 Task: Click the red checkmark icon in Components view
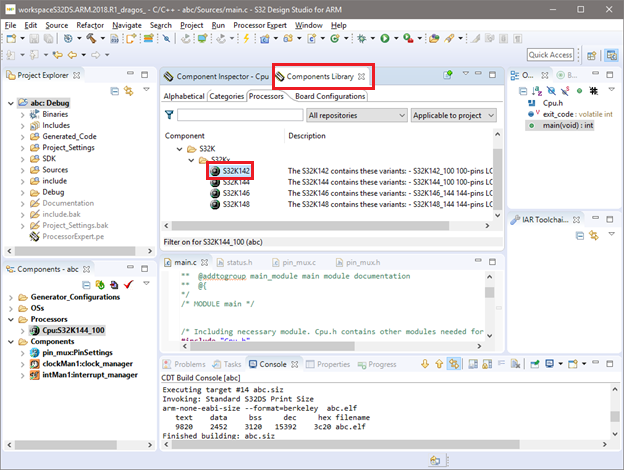point(129,285)
